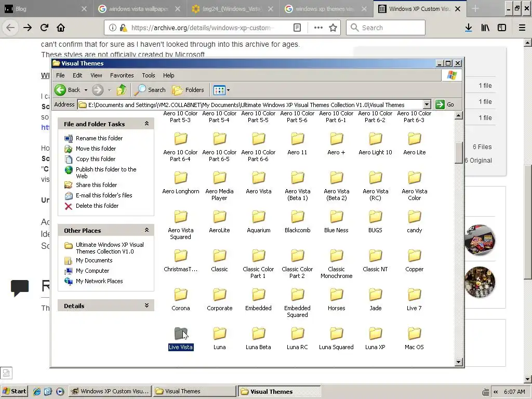This screenshot has height=399, width=532.
Task: Select the Blue Ness folder
Action: [336, 221]
